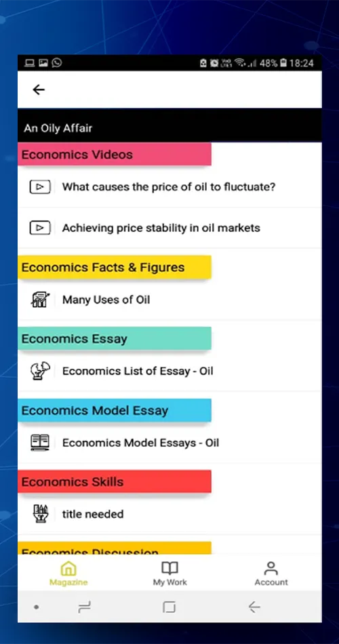Screen dimensions: 339x644
Task: Tap the Economics Facts & Figures yellow header
Action: click(x=114, y=267)
